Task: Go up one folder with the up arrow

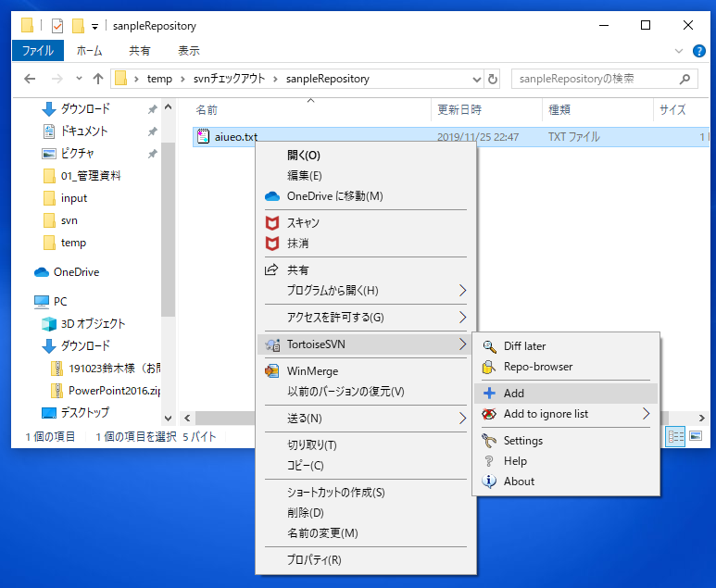Action: 98,79
